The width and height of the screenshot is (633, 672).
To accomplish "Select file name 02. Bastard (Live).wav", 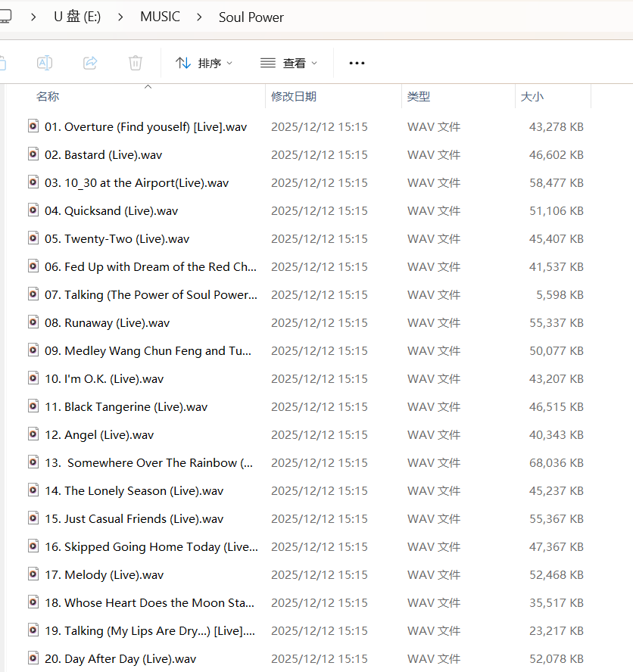I will click(104, 154).
